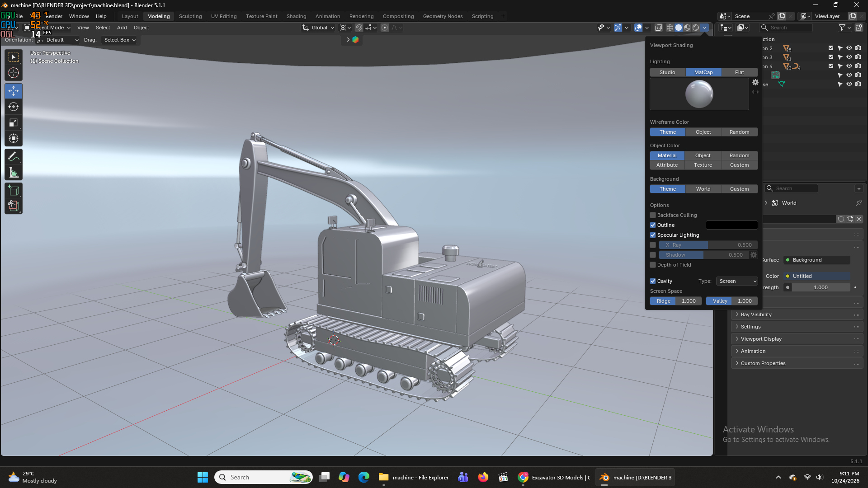Enable Backface Culling checkbox

pos(653,215)
